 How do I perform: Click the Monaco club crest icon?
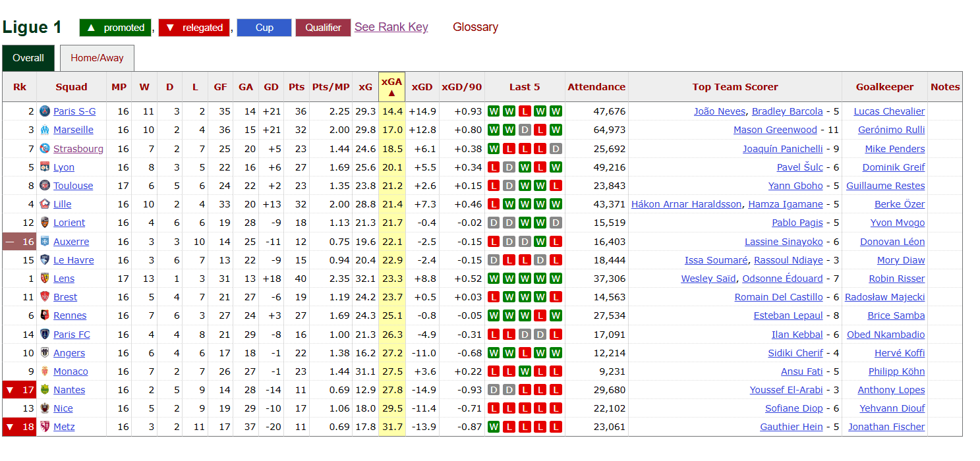pos(45,371)
